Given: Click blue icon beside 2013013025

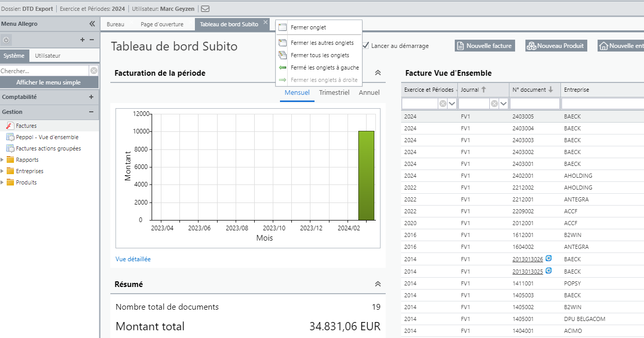Looking at the screenshot, I should coord(549,271).
